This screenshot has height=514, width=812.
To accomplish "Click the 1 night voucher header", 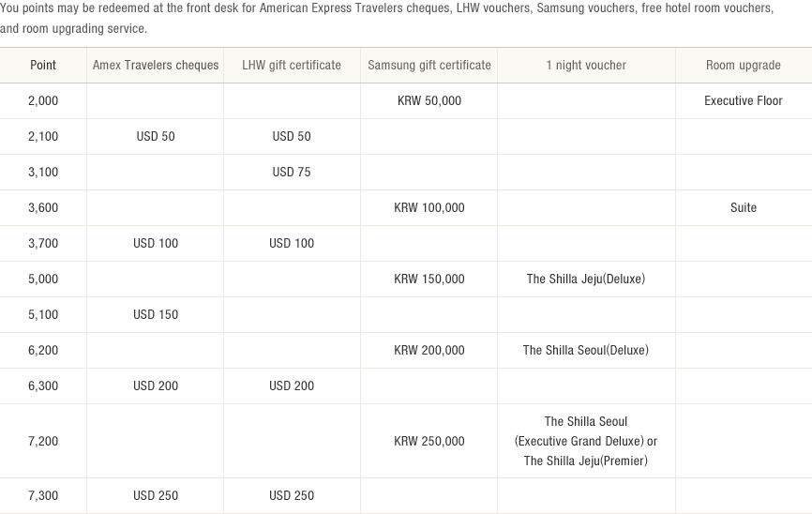I will [x=586, y=66].
